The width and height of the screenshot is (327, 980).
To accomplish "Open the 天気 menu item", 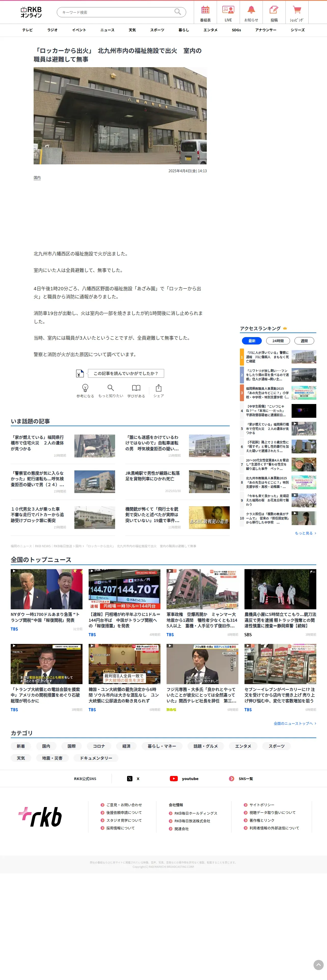I will pyautogui.click(x=132, y=30).
